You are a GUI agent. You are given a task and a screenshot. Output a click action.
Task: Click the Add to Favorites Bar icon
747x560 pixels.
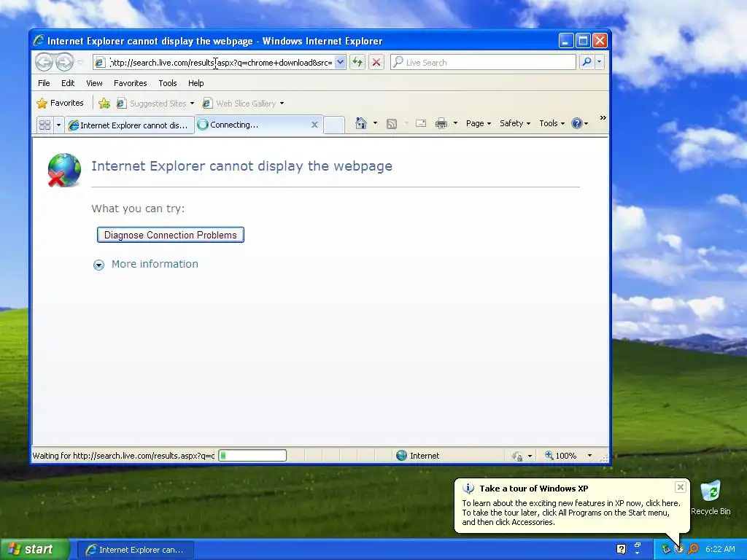[104, 104]
